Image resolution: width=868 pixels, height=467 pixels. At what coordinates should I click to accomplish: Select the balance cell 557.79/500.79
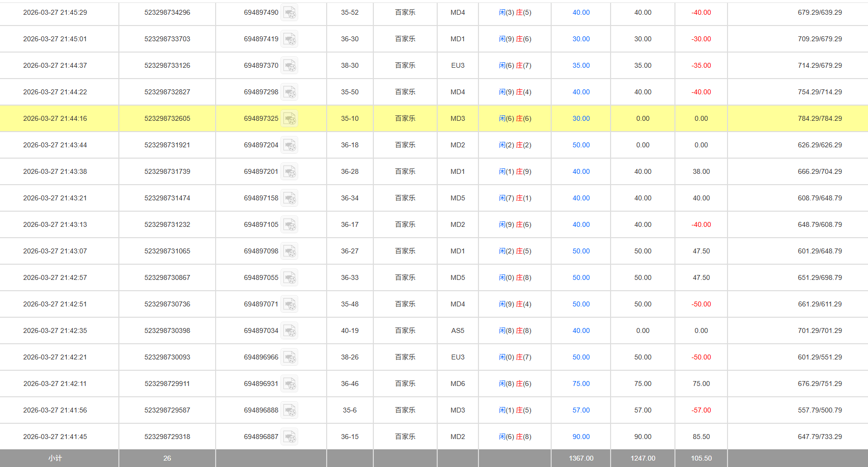819,410
